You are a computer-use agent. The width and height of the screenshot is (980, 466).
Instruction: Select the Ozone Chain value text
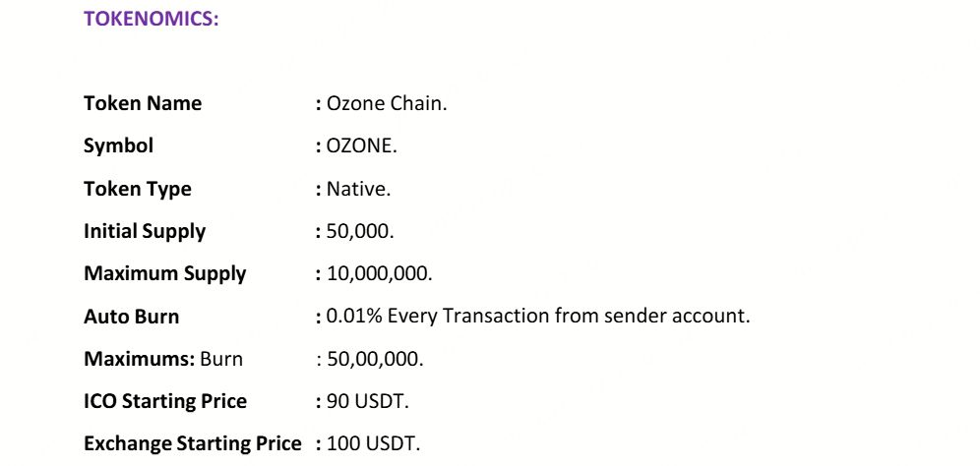387,103
